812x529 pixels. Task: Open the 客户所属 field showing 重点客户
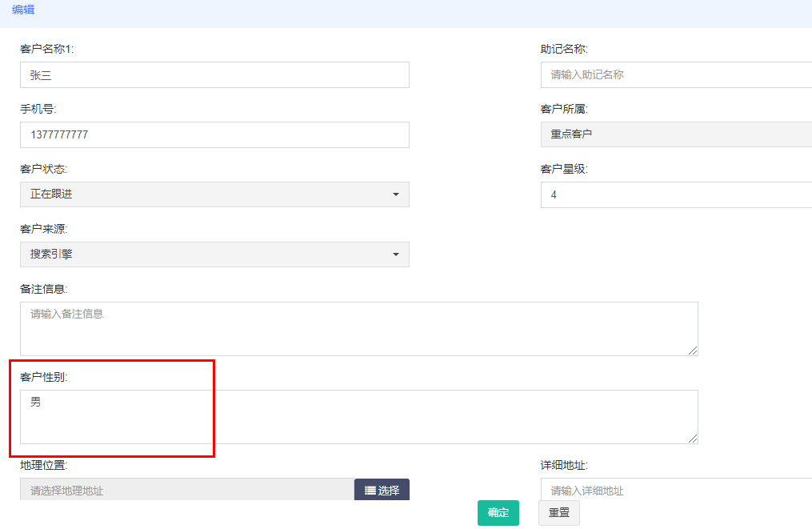(676, 134)
